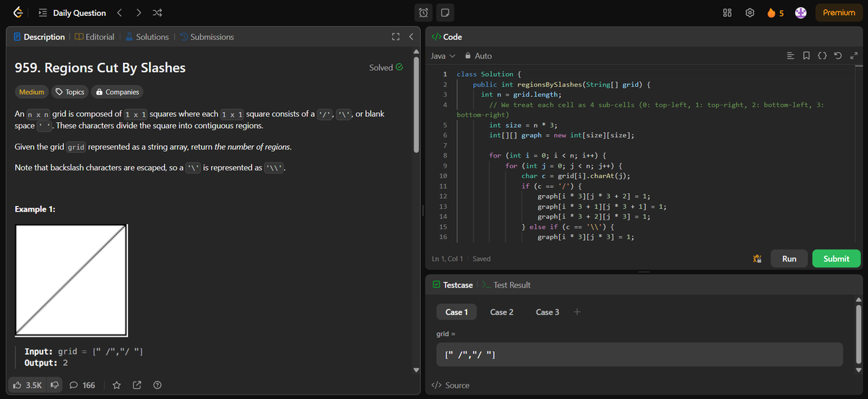This screenshot has height=399, width=868.
Task: Click the streak flame icon
Action: 771,13
